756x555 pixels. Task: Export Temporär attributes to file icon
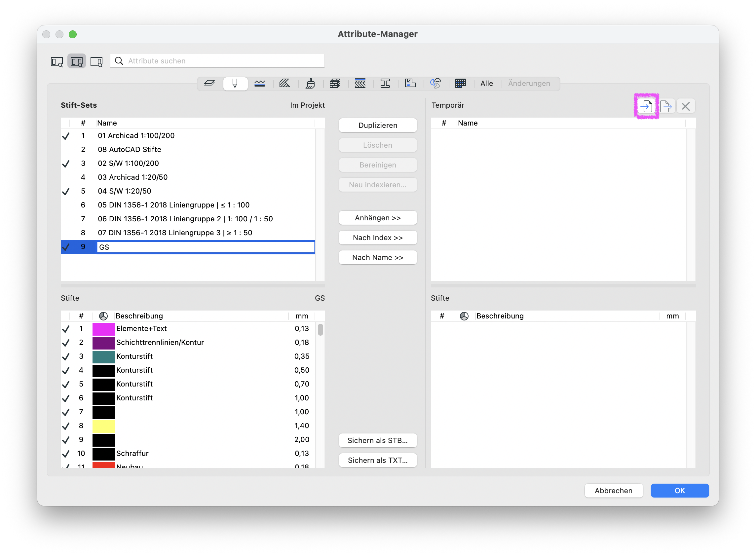click(x=666, y=106)
